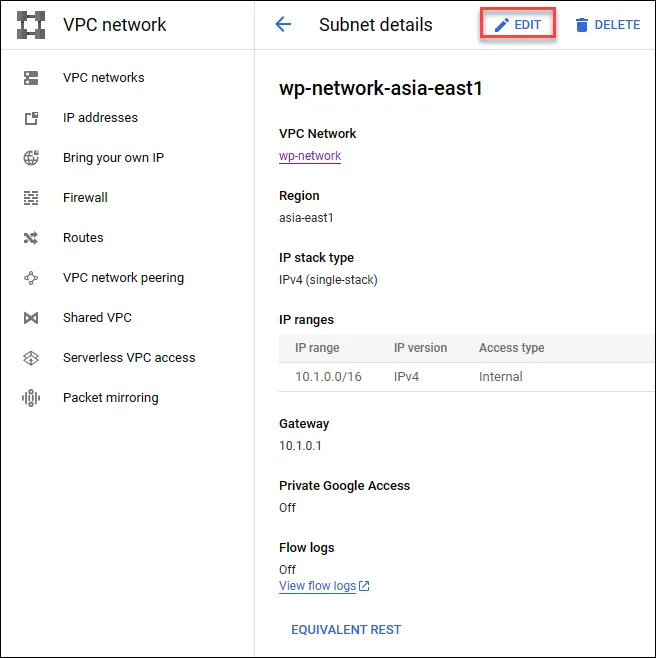The height and width of the screenshot is (658, 656).
Task: Click the Access type column header
Action: tap(512, 348)
